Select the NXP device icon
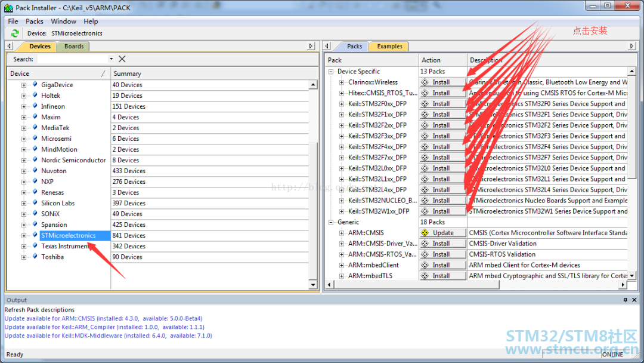This screenshot has width=644, height=363. (35, 181)
